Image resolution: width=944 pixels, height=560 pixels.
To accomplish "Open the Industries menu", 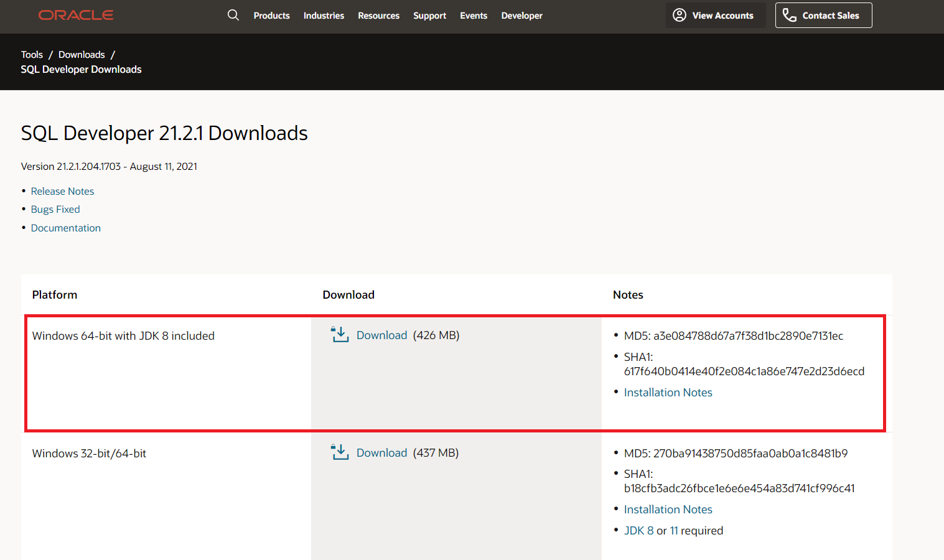I will (x=324, y=16).
